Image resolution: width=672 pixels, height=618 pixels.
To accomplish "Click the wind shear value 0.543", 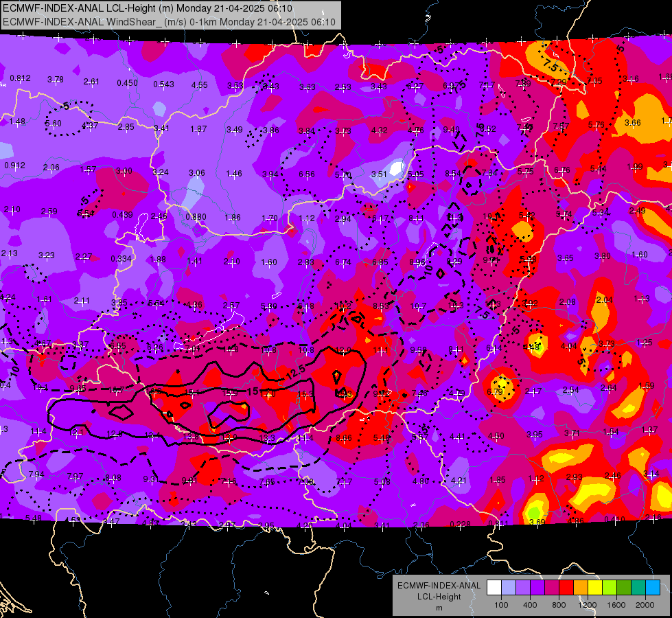I will pos(164,84).
